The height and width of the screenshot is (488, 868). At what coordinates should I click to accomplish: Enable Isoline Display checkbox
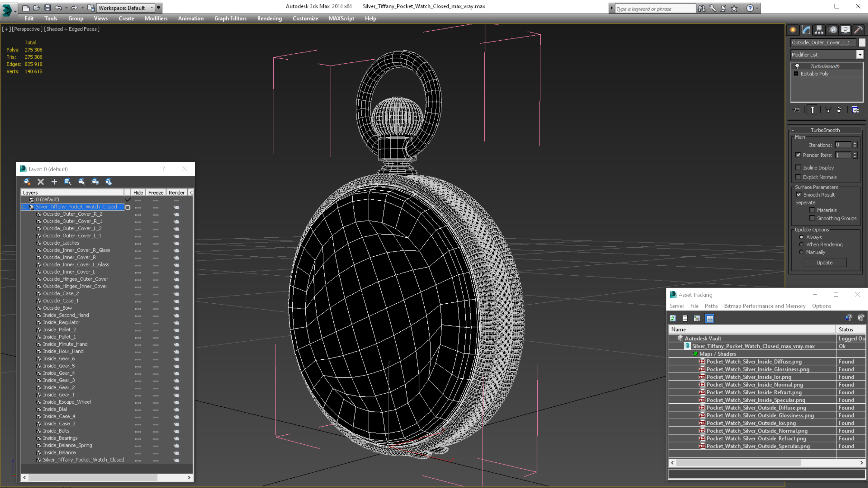click(798, 167)
